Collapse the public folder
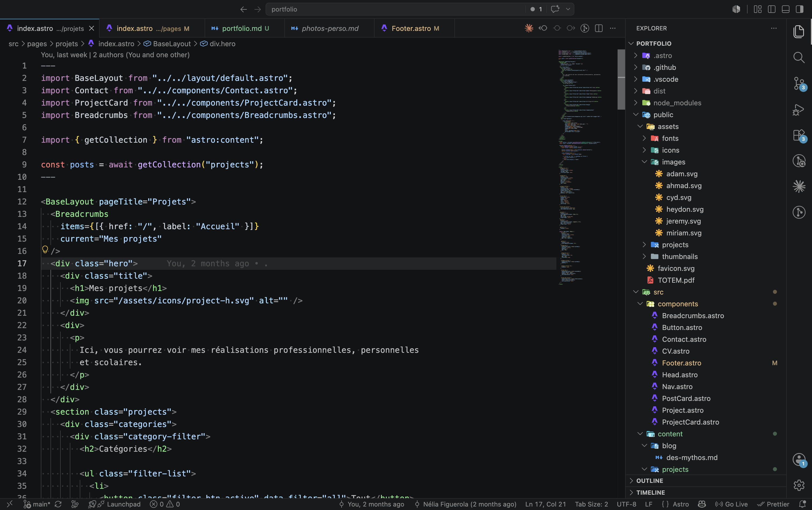 point(636,114)
